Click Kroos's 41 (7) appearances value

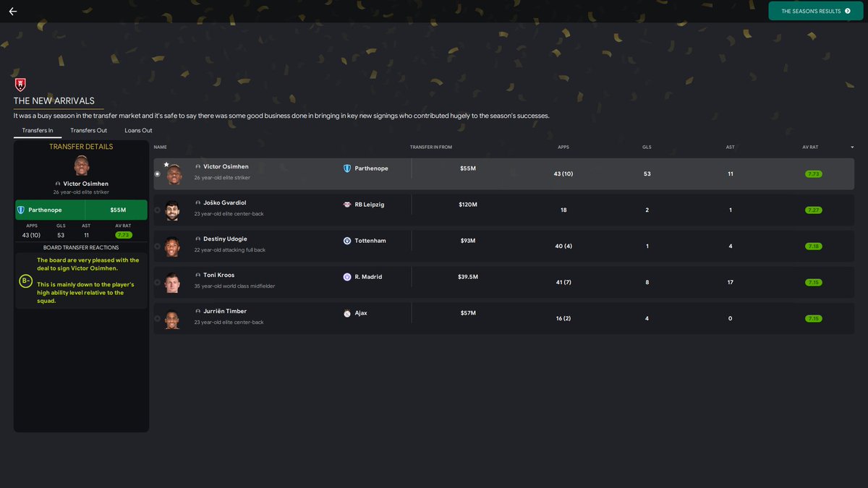[563, 283]
